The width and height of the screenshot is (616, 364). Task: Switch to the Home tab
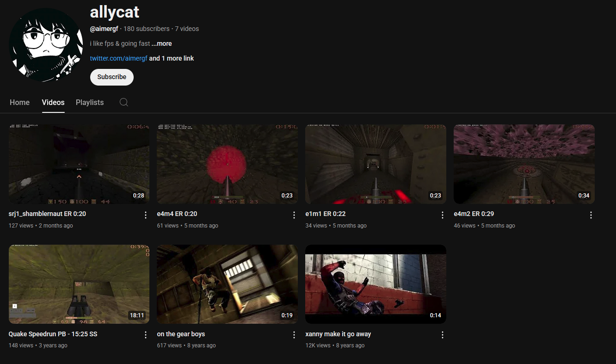pyautogui.click(x=20, y=102)
